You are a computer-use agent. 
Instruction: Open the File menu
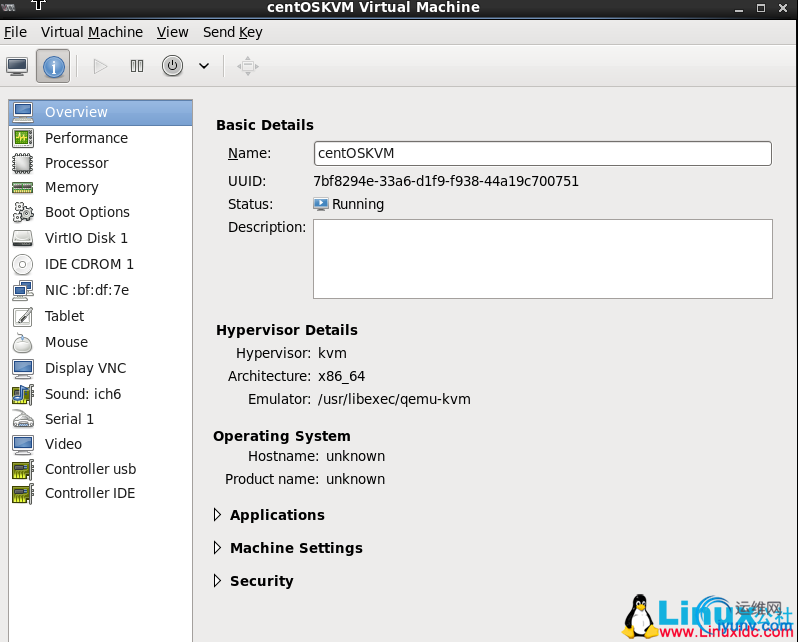coord(15,32)
